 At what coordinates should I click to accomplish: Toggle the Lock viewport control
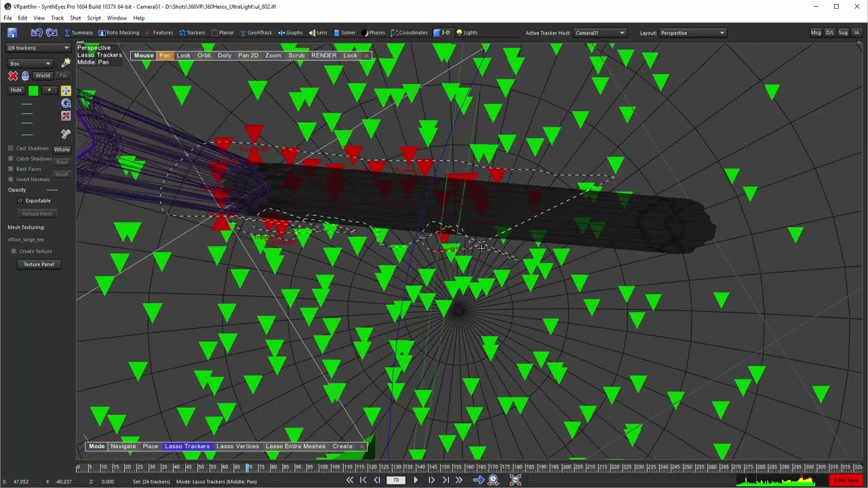click(x=350, y=56)
